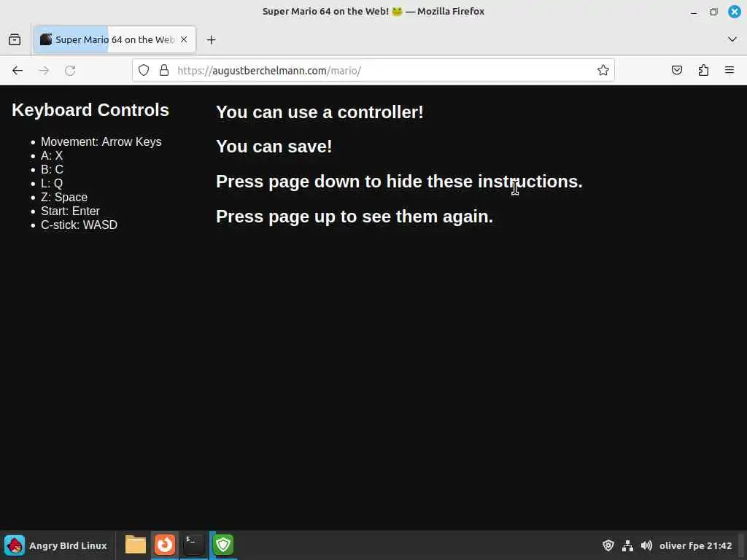Click the 'Movement: Arrow Keys' list item
This screenshot has width=747, height=560.
click(x=101, y=142)
